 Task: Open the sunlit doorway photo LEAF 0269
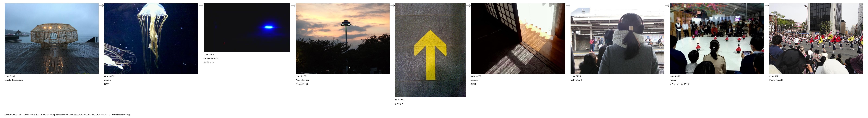pyautogui.click(x=518, y=38)
